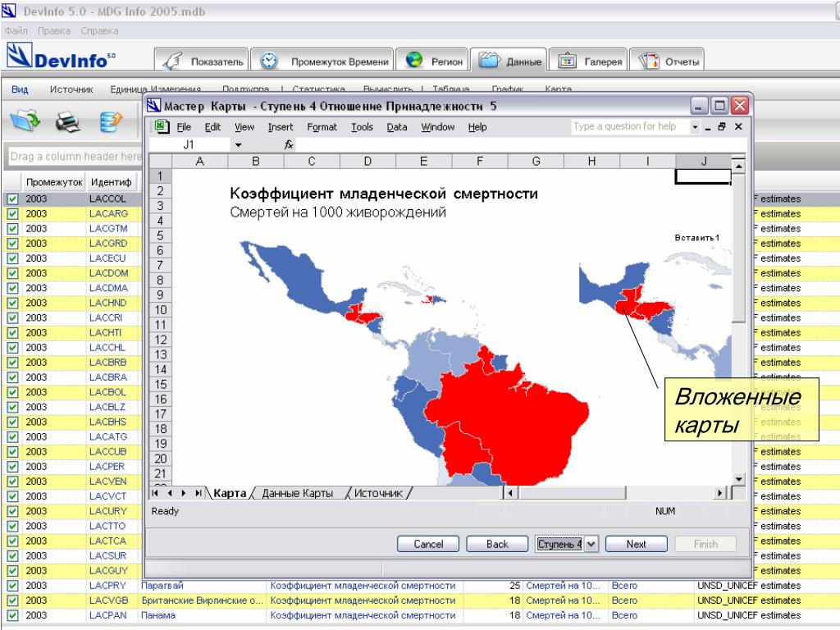Screen dimensions: 840x630
Task: Click the Excel workbook icon in wizard
Action: 162,126
